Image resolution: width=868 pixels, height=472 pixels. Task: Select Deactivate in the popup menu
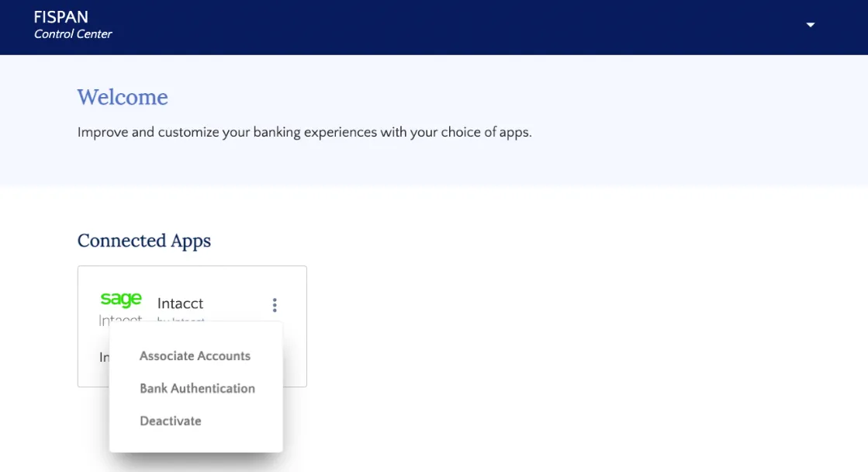coord(171,421)
